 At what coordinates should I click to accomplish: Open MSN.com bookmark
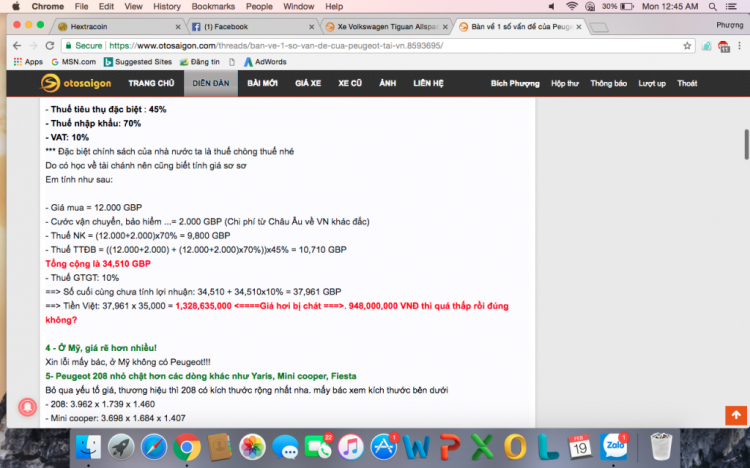click(73, 62)
